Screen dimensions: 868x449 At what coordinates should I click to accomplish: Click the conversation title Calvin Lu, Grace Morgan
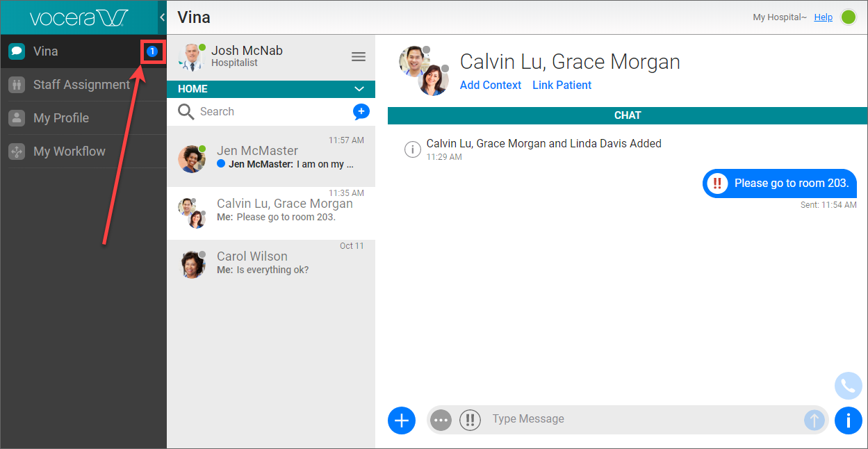coord(570,62)
